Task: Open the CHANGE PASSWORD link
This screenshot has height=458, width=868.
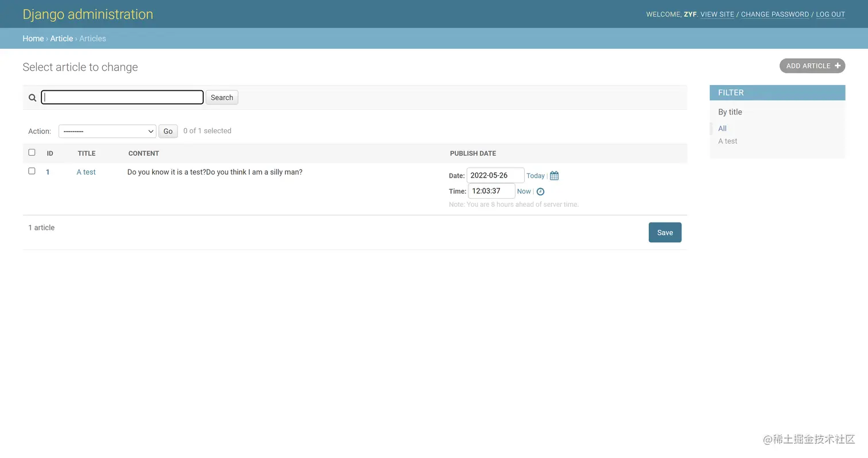Action: pyautogui.click(x=775, y=14)
